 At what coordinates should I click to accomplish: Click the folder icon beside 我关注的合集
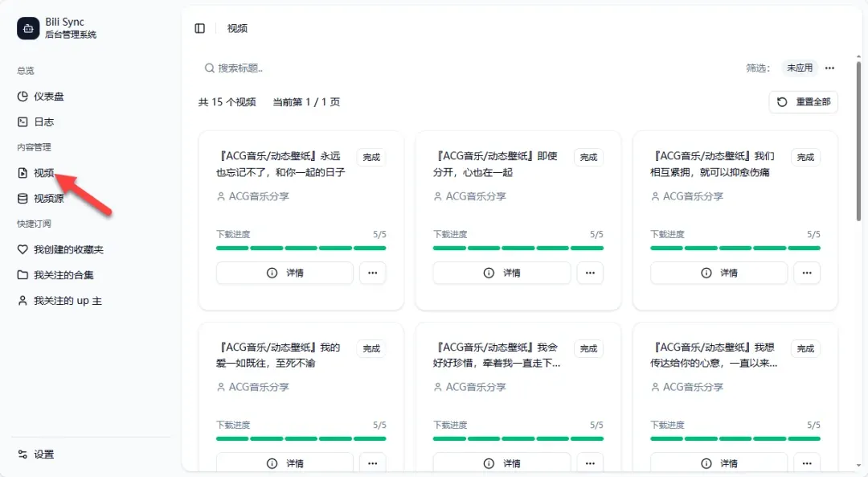pyautogui.click(x=23, y=275)
